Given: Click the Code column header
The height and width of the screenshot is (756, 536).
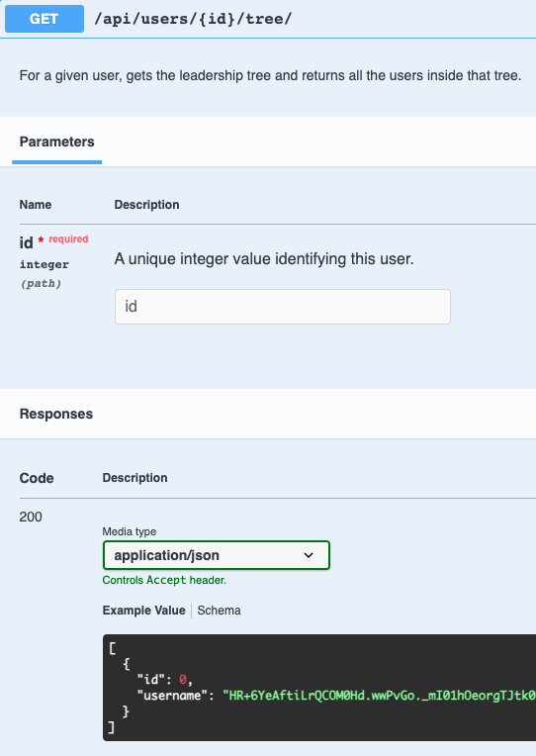Looking at the screenshot, I should click(x=37, y=478).
